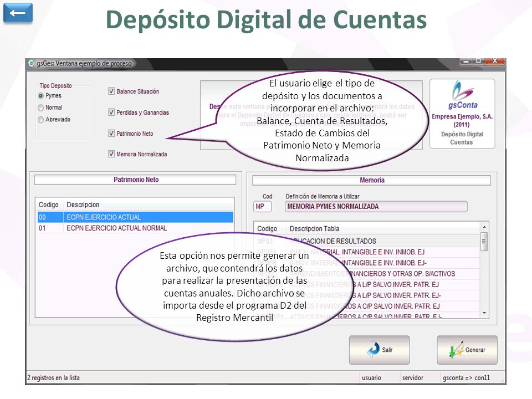Image resolution: width=532 pixels, height=399 pixels.
Task: Toggle the Memoria Normalizada checkbox
Action: pos(111,154)
